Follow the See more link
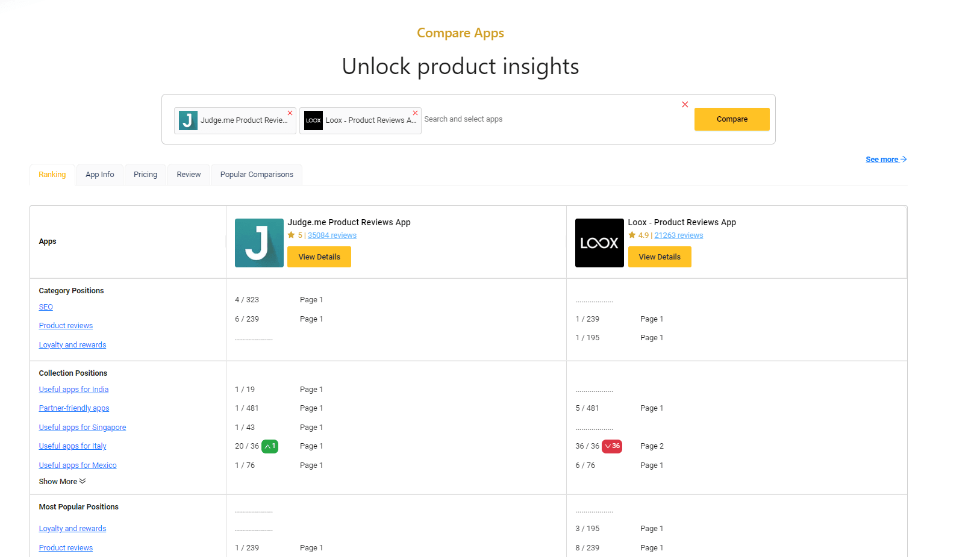The width and height of the screenshot is (980, 557). click(886, 160)
